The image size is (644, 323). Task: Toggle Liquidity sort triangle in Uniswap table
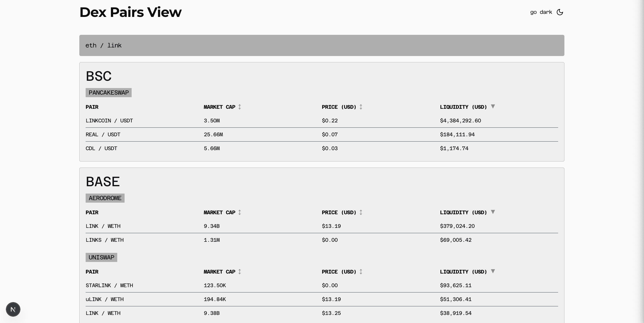[493, 271]
